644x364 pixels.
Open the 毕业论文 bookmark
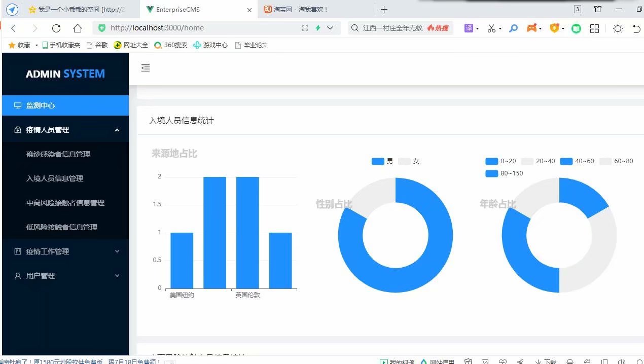click(x=251, y=45)
